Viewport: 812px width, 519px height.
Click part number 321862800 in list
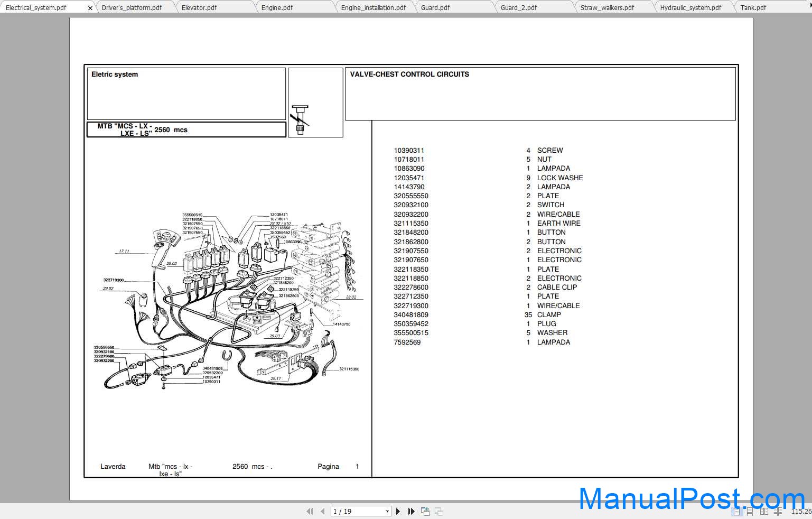tap(411, 242)
